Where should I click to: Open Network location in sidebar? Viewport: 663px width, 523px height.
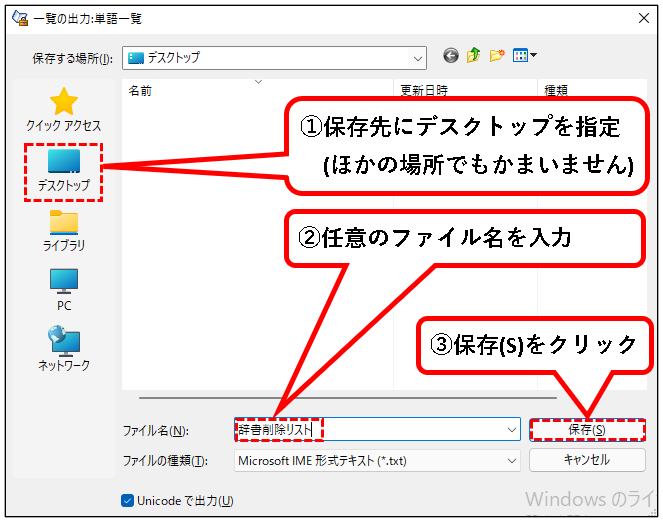click(63, 349)
